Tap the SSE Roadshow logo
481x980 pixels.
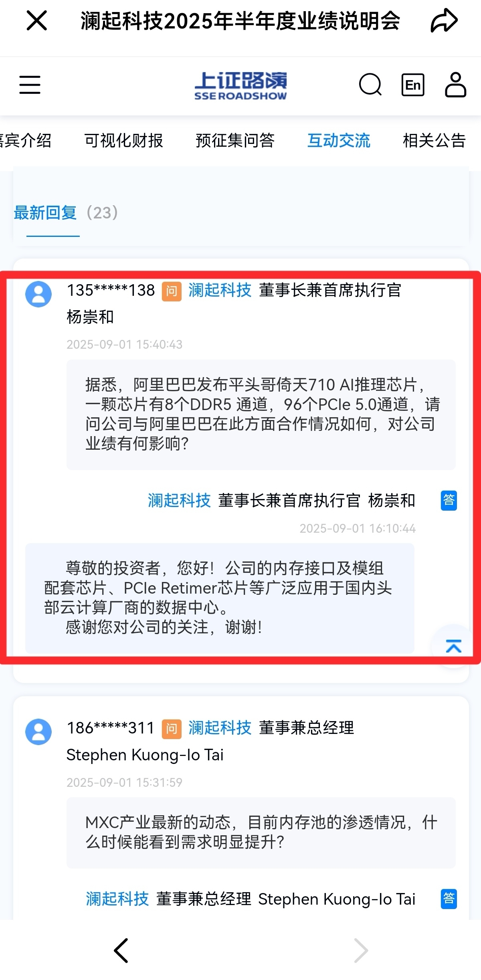(x=240, y=85)
